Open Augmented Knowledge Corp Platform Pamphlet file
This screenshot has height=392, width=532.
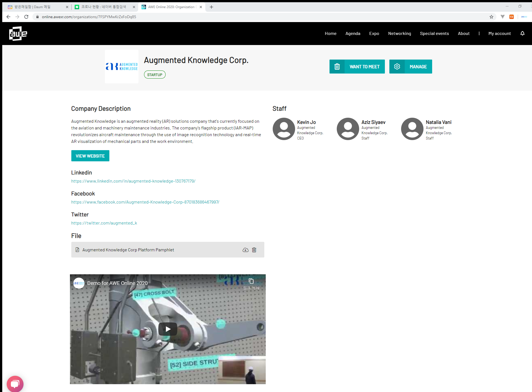point(128,250)
